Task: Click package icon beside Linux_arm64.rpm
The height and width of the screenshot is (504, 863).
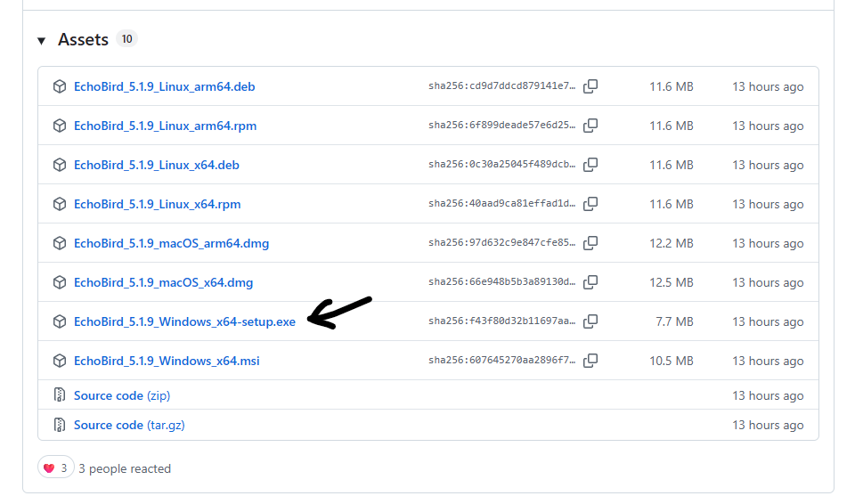Action: point(60,126)
